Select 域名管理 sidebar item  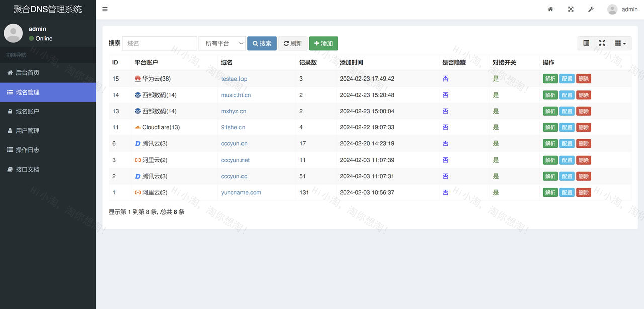[x=48, y=92]
